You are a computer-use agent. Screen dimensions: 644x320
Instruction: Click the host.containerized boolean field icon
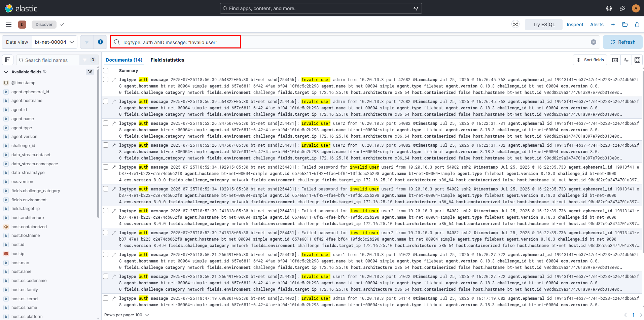(6, 227)
